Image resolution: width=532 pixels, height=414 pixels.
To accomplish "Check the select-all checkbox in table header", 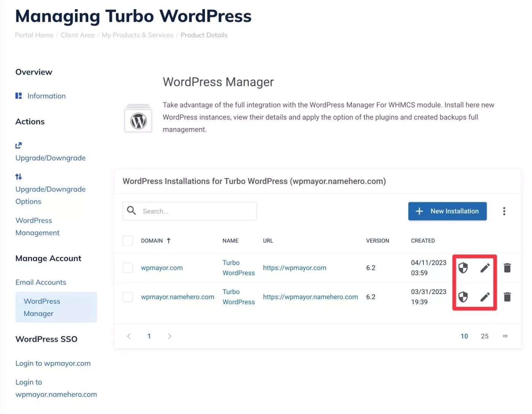I will click(x=128, y=241).
